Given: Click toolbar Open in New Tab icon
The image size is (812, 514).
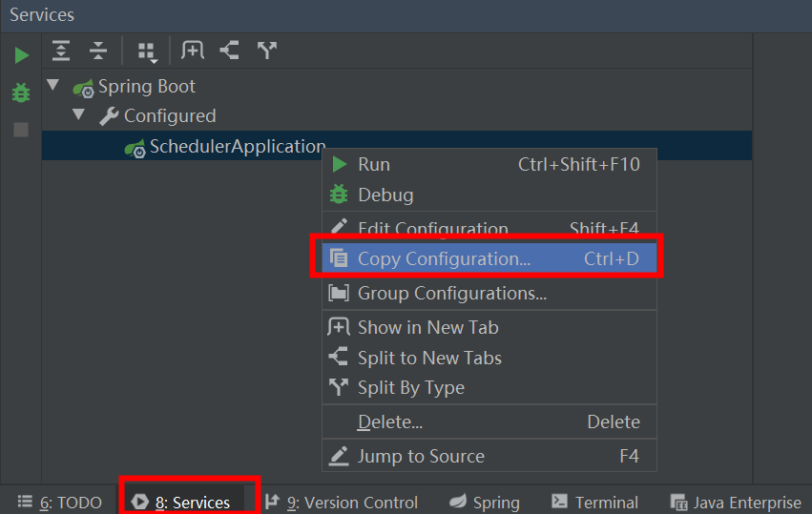Looking at the screenshot, I should pos(192,51).
